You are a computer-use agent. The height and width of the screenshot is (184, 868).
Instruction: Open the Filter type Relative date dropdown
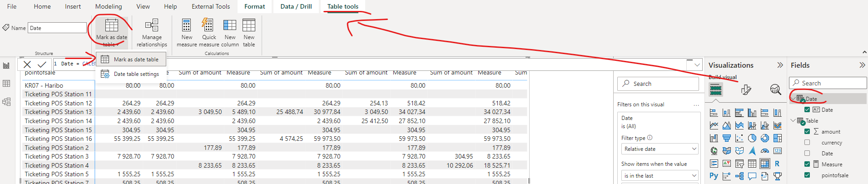[660, 149]
